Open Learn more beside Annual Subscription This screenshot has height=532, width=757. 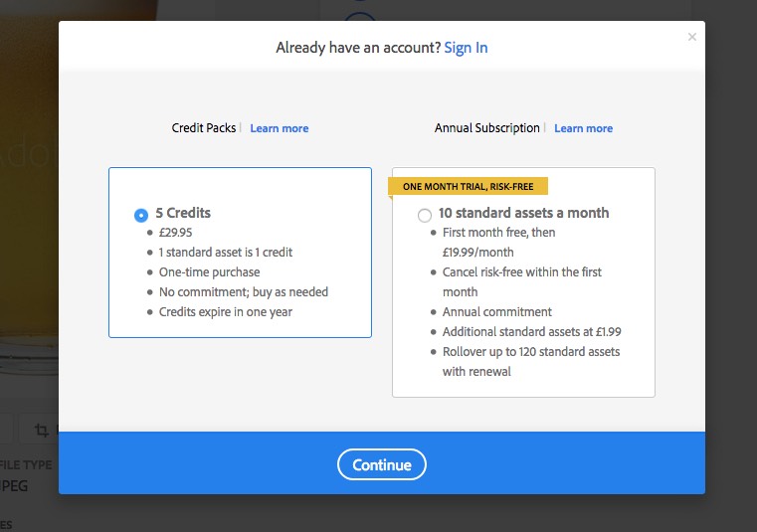pos(583,128)
